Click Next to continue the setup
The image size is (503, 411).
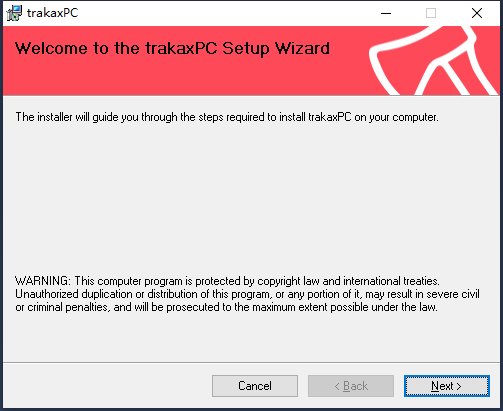tap(447, 386)
